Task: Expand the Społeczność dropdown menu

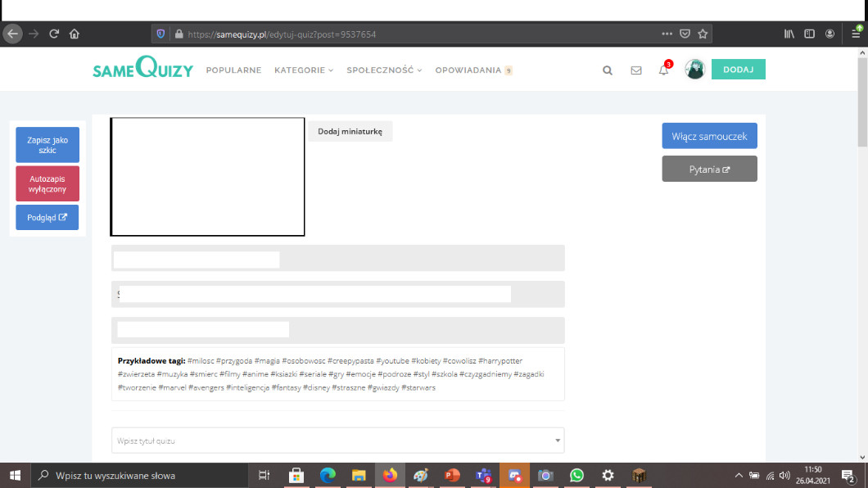Action: tap(384, 70)
